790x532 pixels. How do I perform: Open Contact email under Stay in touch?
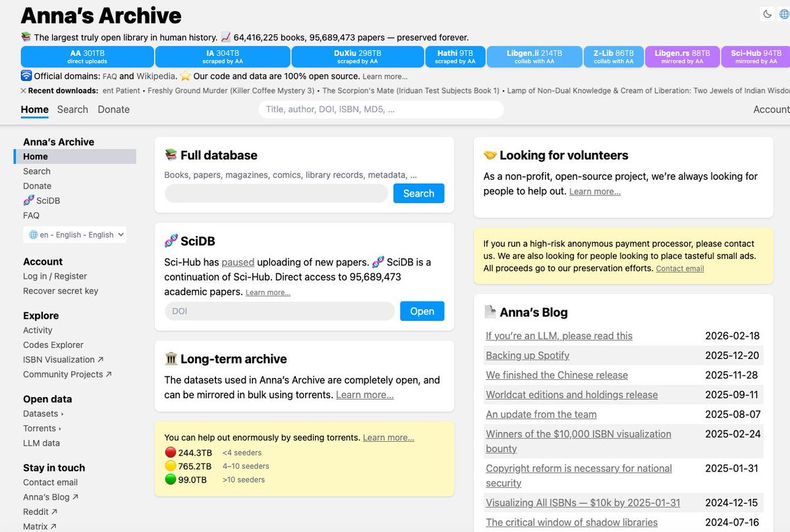coord(50,482)
